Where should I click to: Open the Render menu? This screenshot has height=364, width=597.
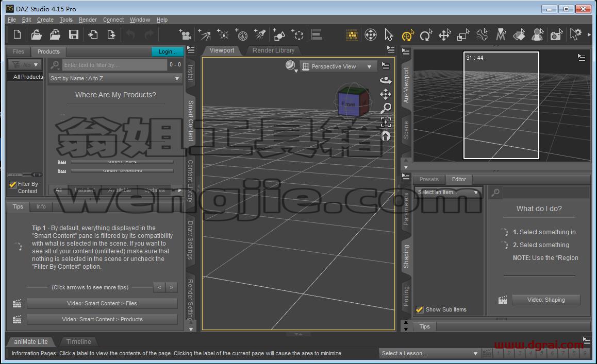point(88,20)
